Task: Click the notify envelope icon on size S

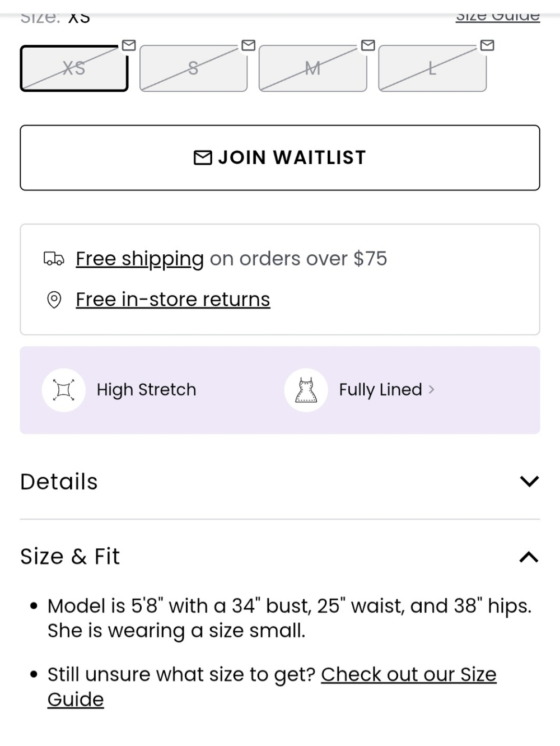Action: [248, 45]
